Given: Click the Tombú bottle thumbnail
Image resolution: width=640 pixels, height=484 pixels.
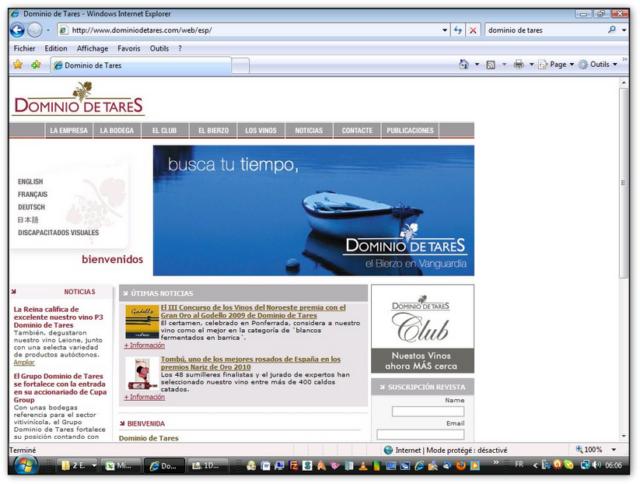Looking at the screenshot, I should click(x=142, y=373).
